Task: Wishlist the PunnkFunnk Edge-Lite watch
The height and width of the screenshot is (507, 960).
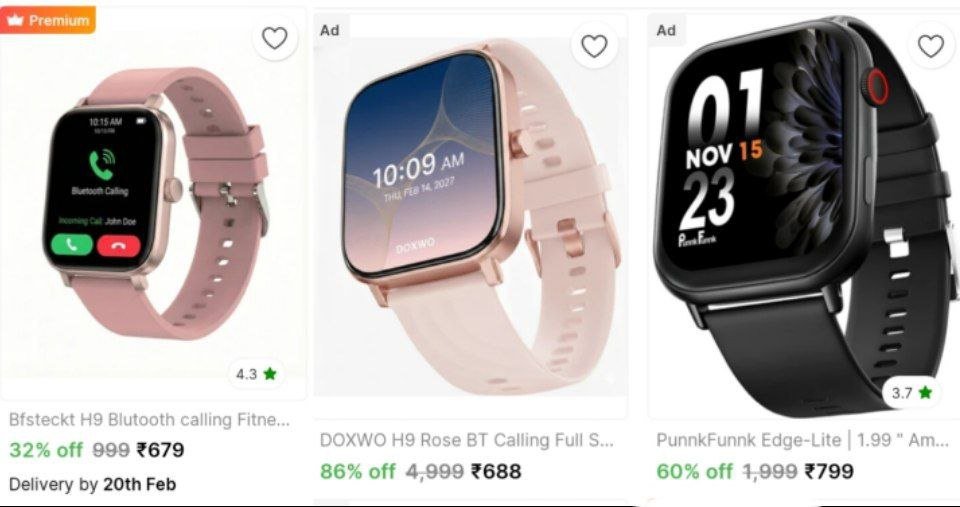Action: point(931,46)
